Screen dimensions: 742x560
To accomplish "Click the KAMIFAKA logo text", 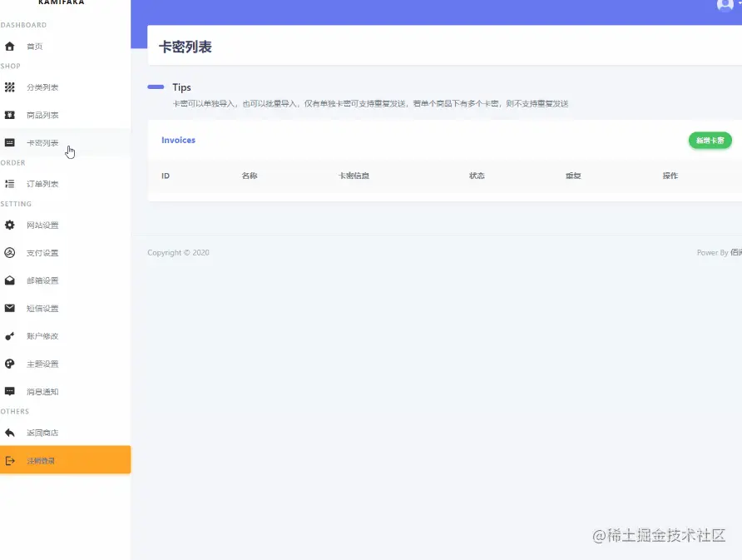I will [61, 2].
